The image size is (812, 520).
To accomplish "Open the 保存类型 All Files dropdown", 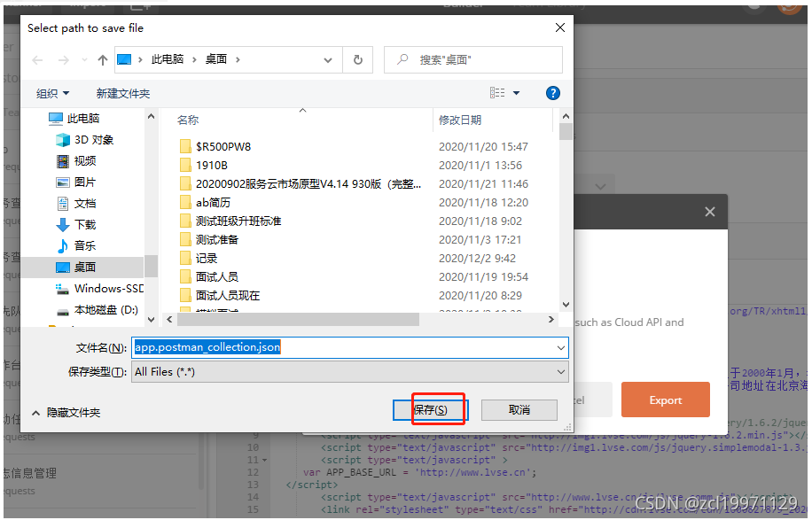I will [350, 372].
